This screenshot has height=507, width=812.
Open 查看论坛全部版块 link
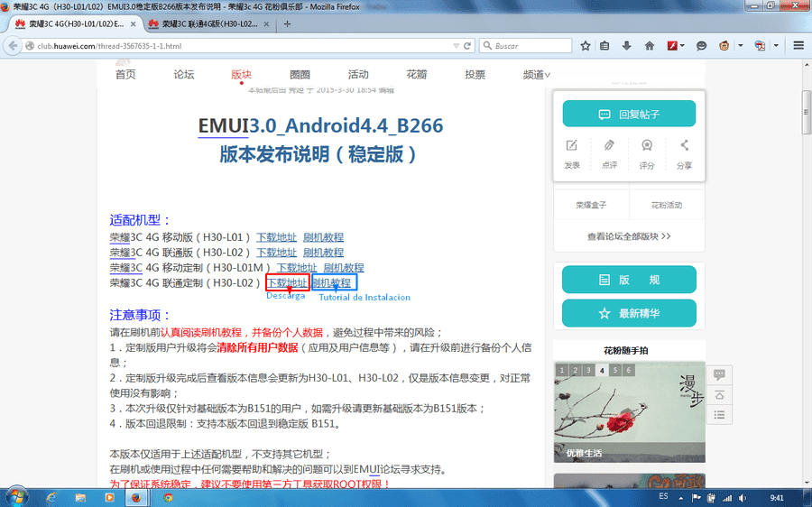coord(629,236)
